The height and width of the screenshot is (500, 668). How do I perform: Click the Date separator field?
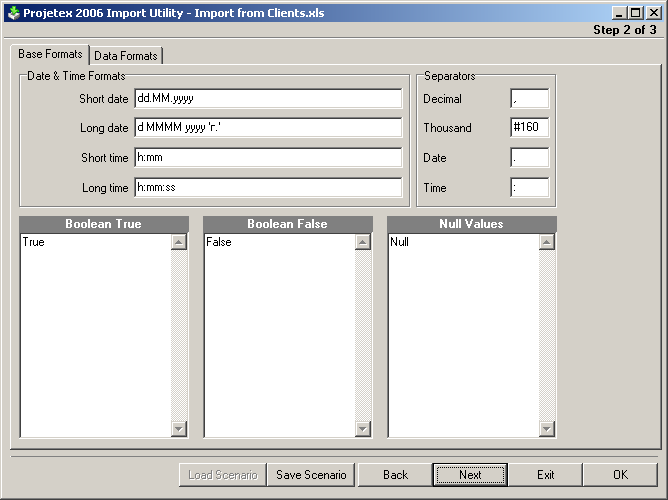click(x=529, y=158)
